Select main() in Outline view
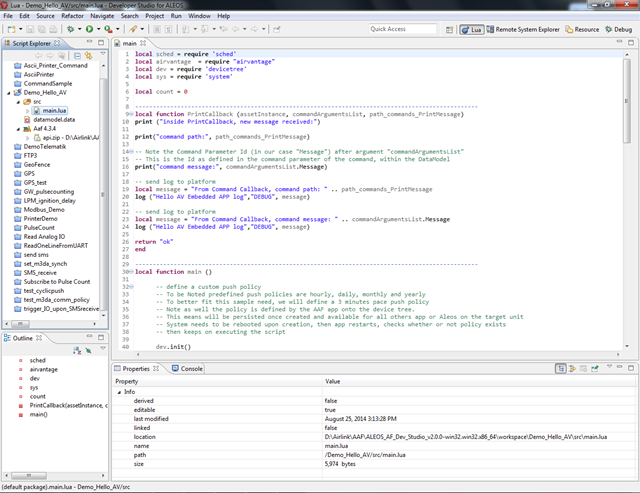Image resolution: width=640 pixels, height=493 pixels. [x=38, y=415]
